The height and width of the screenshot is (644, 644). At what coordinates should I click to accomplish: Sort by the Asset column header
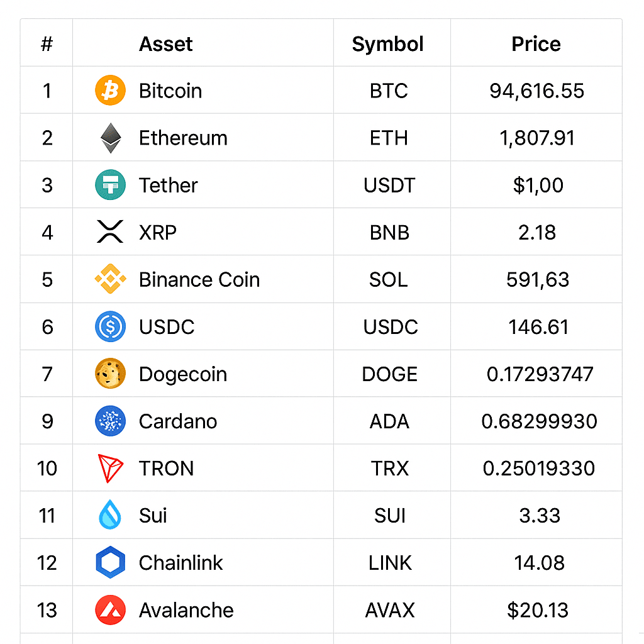coord(165,44)
